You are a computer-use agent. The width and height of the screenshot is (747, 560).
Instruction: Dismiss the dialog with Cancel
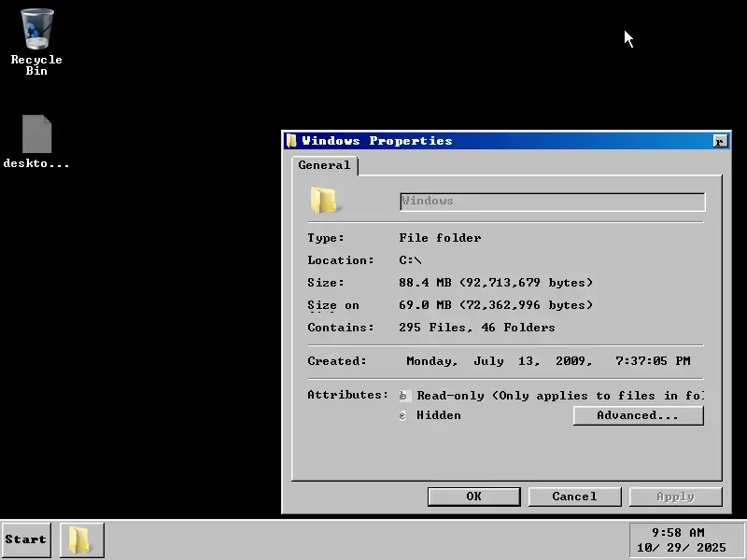pos(574,496)
